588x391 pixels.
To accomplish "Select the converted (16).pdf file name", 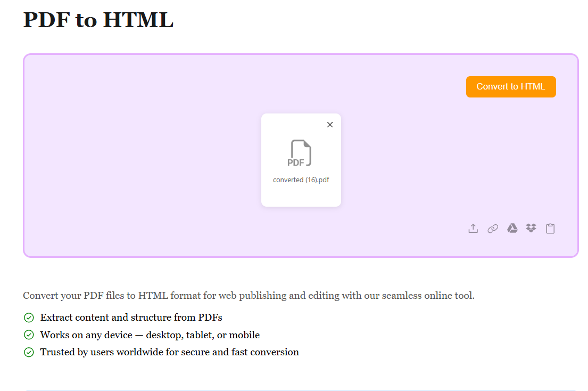I will [x=301, y=180].
